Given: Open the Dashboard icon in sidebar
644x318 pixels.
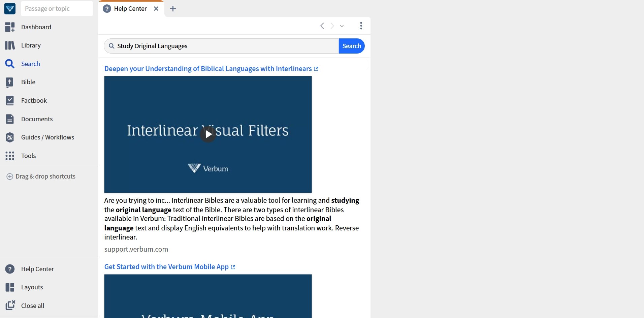Looking at the screenshot, I should 10,27.
